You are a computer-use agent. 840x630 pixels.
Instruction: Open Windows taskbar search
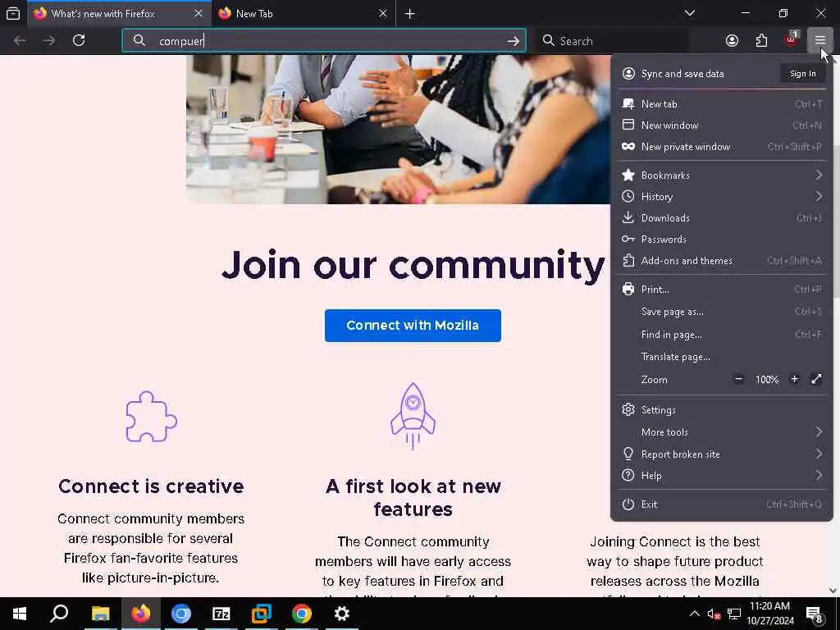pos(59,614)
